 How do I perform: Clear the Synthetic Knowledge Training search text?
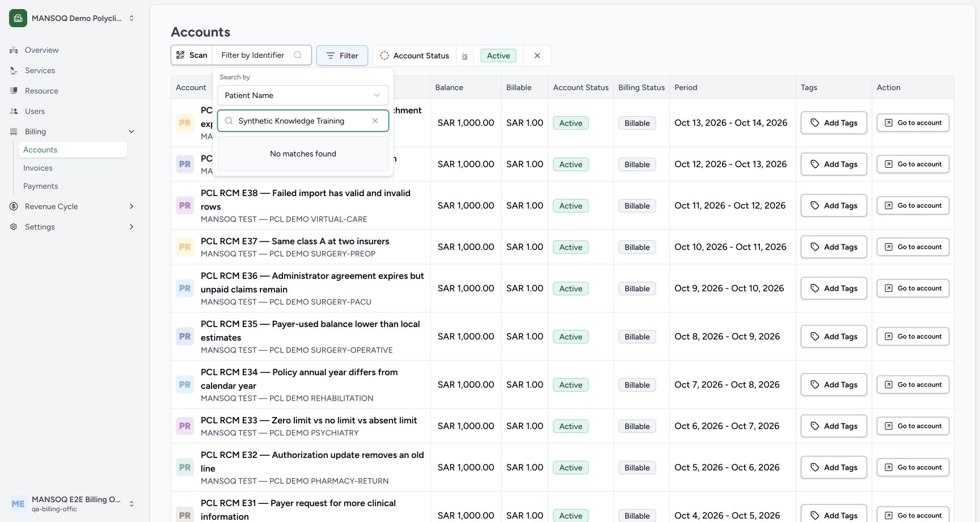tap(375, 121)
